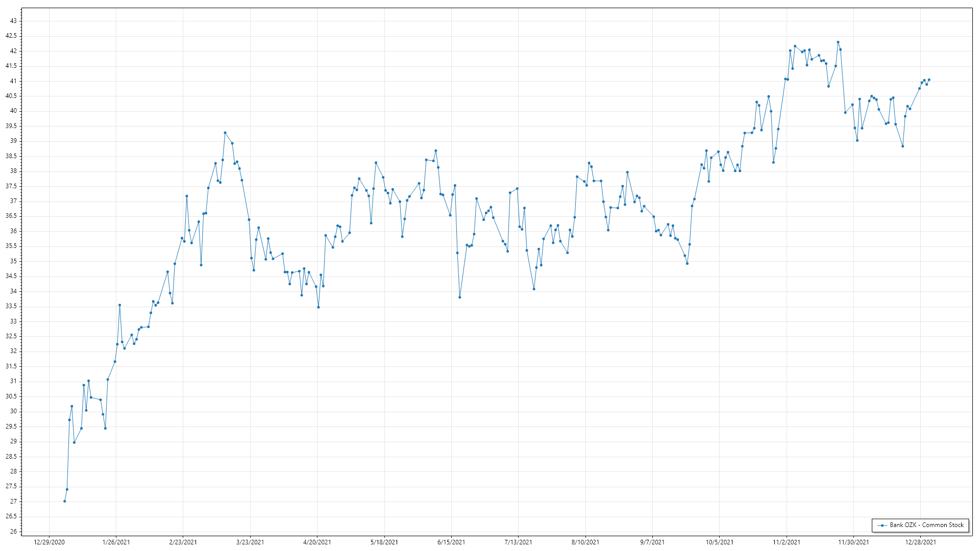Click the March peak data point near 39.3
The image size is (980, 551).
click(x=225, y=133)
